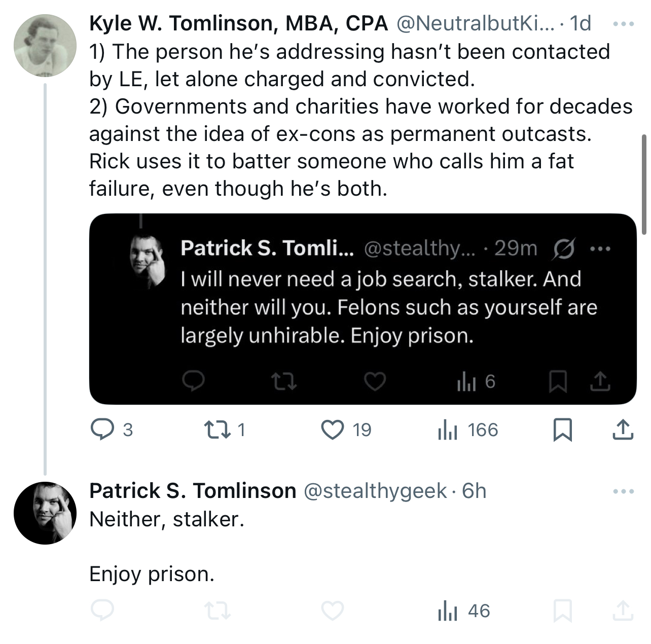Like the tweet with 19 likes
Screen dimensions: 651x644
coord(333,430)
